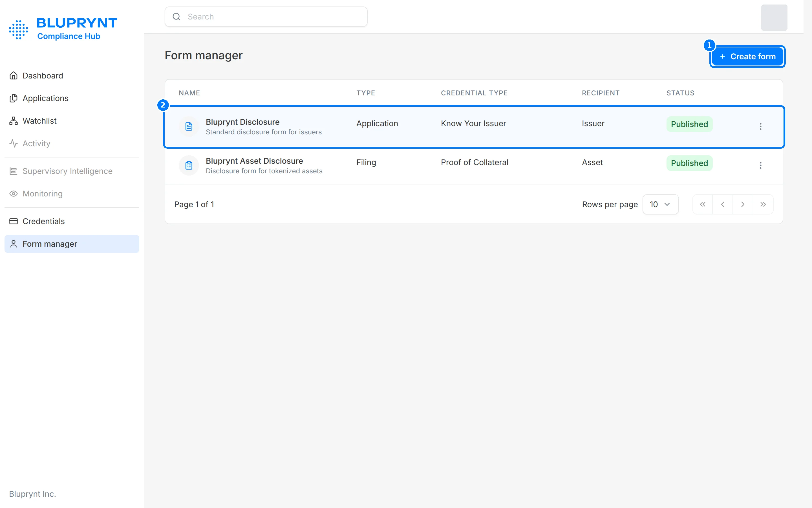Go to next page of results
The width and height of the screenshot is (812, 508).
coord(743,204)
